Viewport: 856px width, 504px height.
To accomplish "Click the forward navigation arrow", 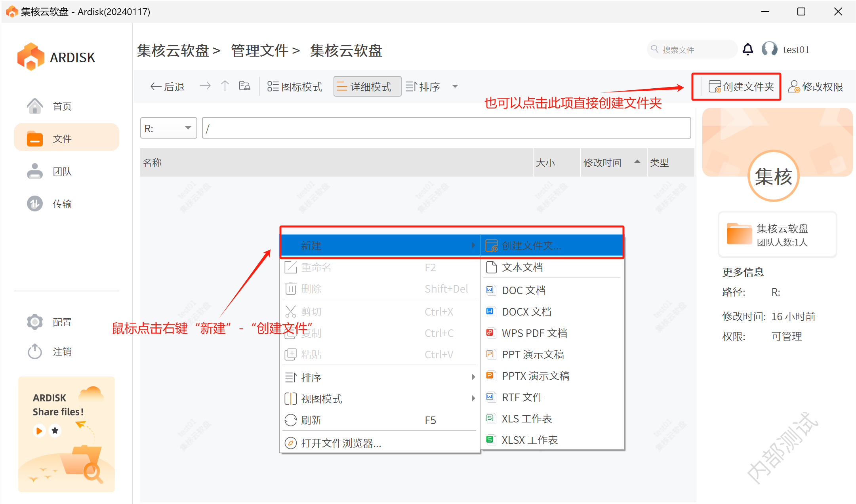I will coord(205,86).
